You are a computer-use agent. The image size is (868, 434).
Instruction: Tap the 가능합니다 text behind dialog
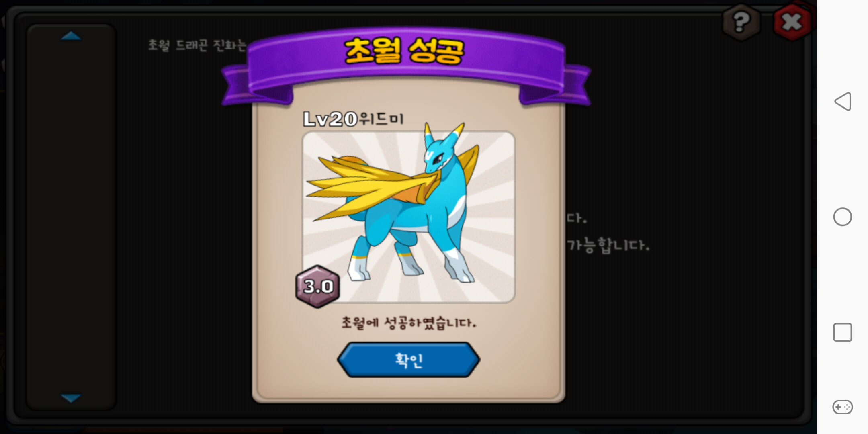[608, 245]
